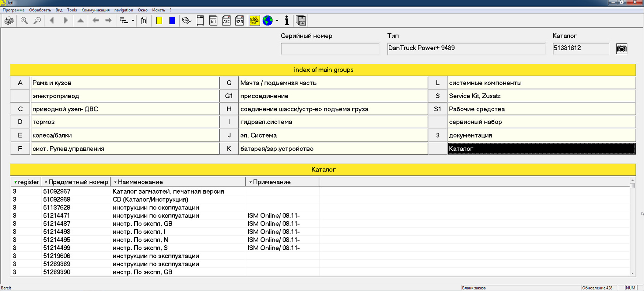644x291 pixels.
Task: Open the Искать menu
Action: 158,10
